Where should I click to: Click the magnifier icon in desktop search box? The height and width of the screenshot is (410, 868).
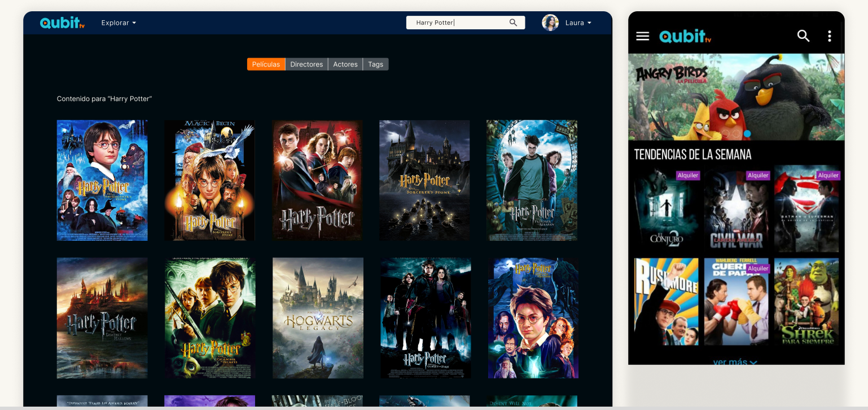point(513,23)
